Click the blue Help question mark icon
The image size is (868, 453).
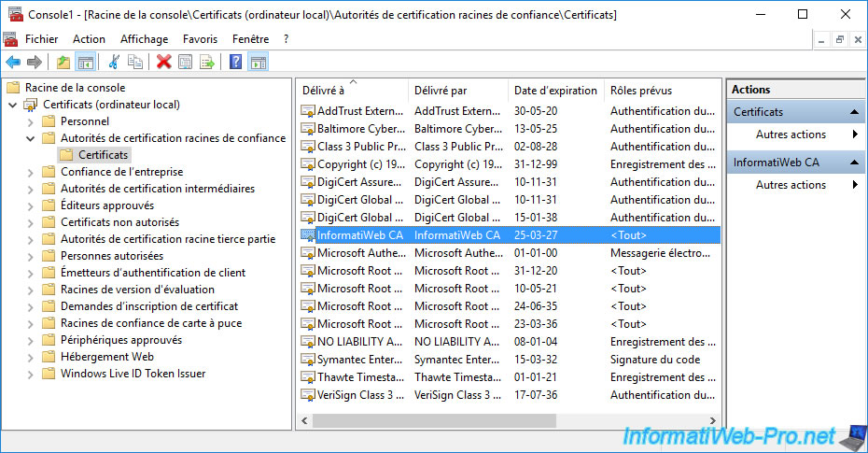pos(236,62)
